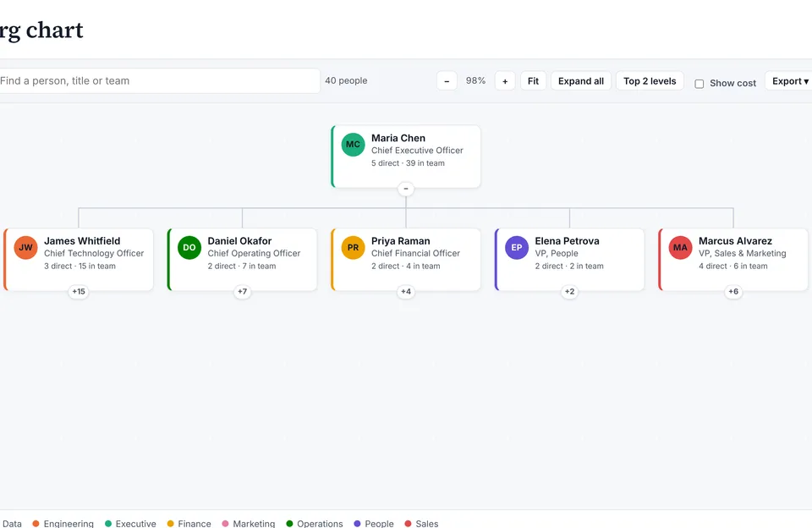Click the Chief Executive Officer title
This screenshot has height=528, width=812.
coord(417,151)
